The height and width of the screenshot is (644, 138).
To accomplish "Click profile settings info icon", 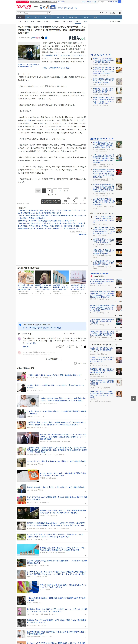I will click(20, 325).
